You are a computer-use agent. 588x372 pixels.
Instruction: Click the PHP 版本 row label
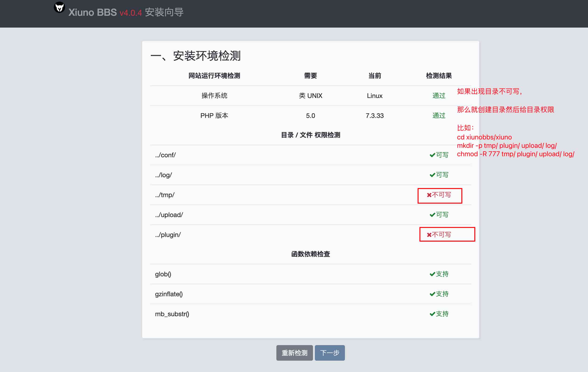coord(214,116)
